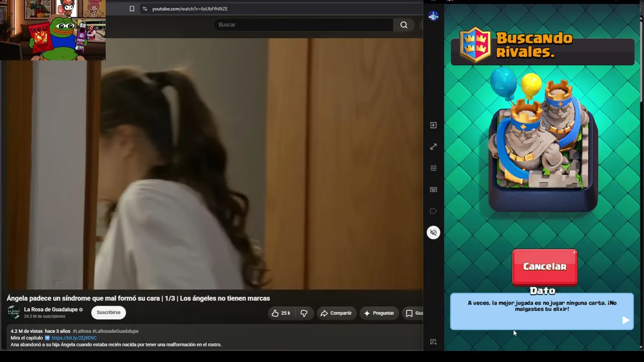Open the sliders settings icon in emulator sidebar
The image size is (644, 362).
(433, 168)
